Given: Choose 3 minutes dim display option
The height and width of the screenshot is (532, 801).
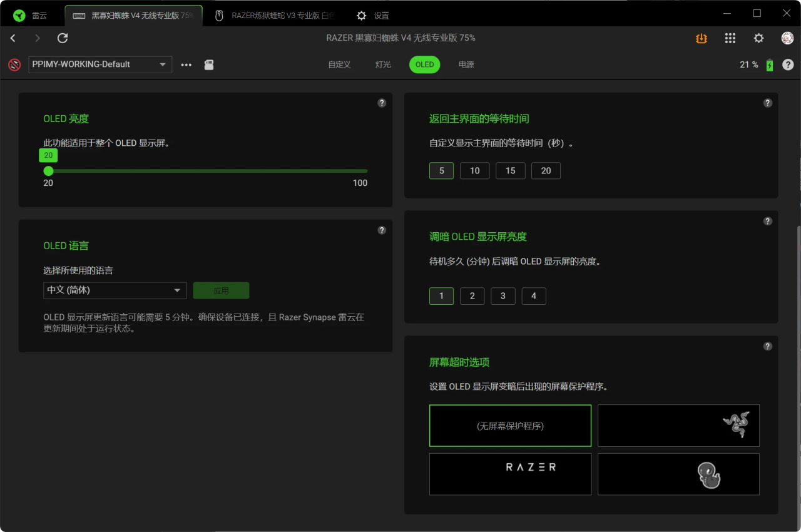Looking at the screenshot, I should (x=503, y=296).
